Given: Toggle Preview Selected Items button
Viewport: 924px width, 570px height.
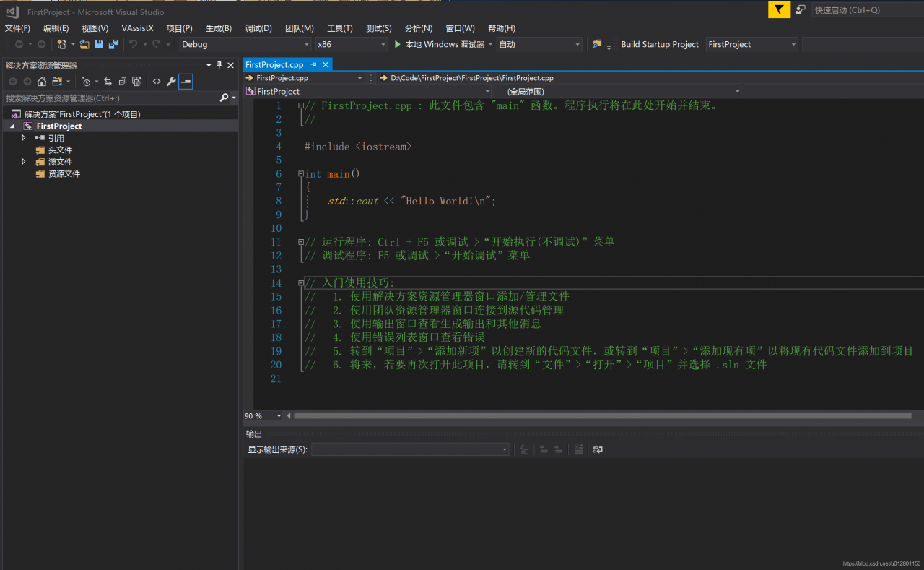Looking at the screenshot, I should tap(186, 82).
